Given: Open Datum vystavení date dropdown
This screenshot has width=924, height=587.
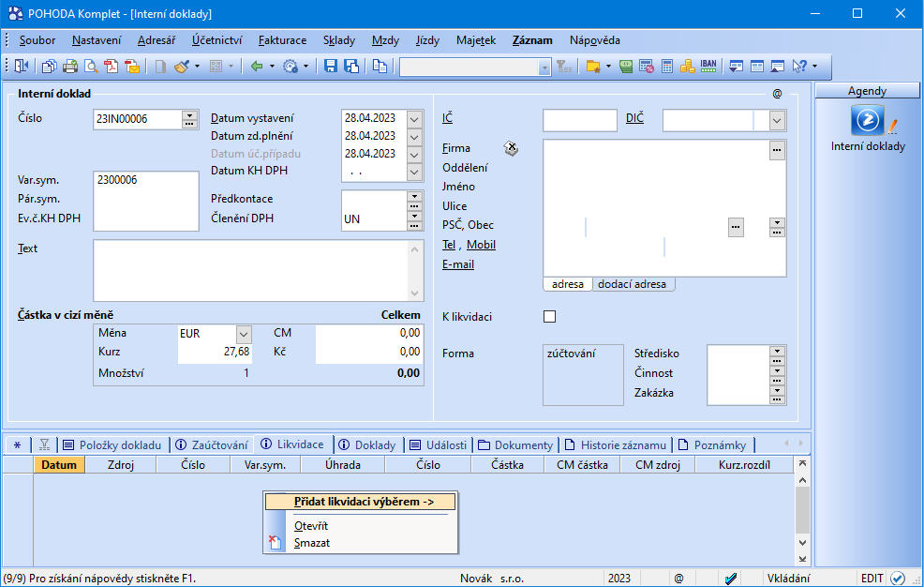Looking at the screenshot, I should 414,119.
